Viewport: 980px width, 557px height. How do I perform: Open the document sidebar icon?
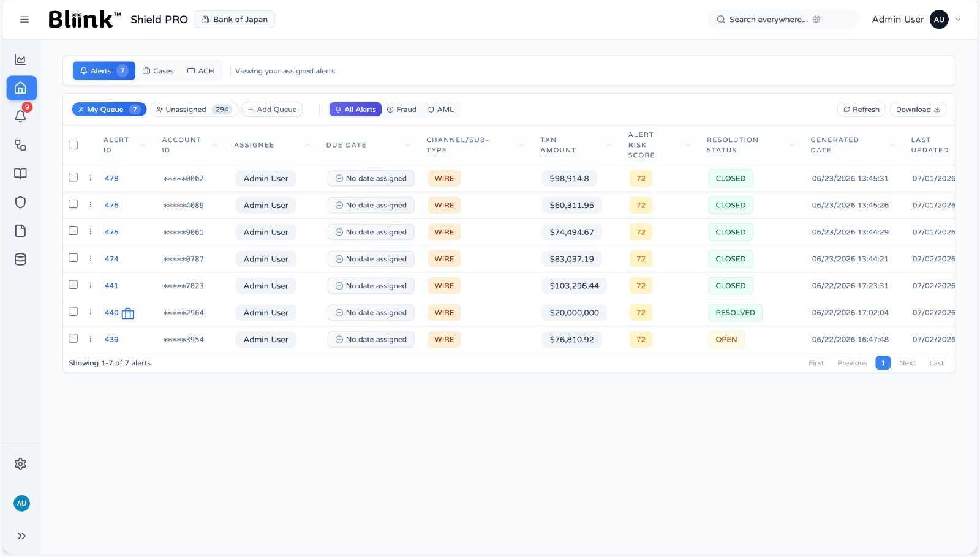20,231
